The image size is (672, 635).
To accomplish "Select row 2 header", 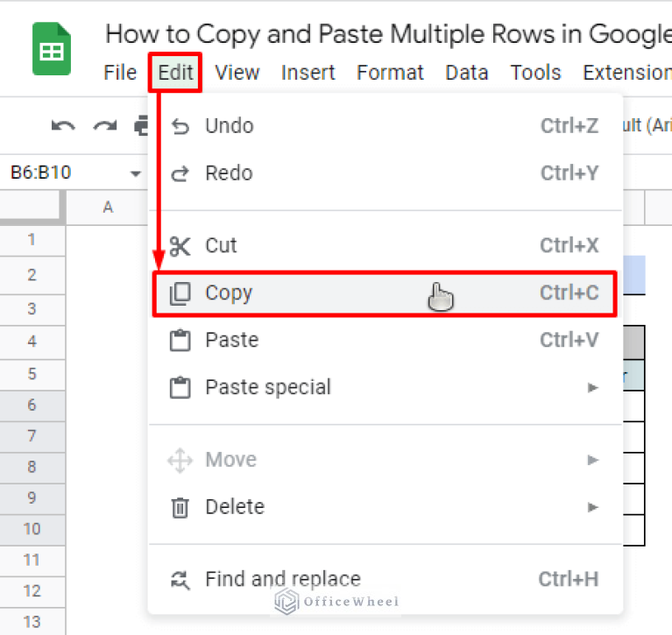I will [32, 275].
